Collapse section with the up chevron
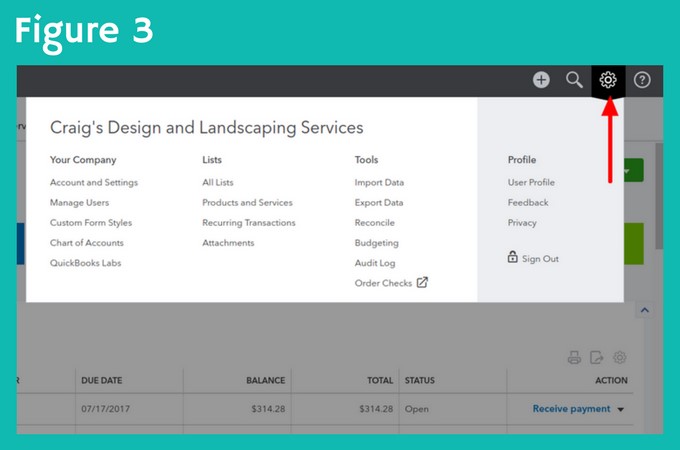This screenshot has width=680, height=450. 645,310
